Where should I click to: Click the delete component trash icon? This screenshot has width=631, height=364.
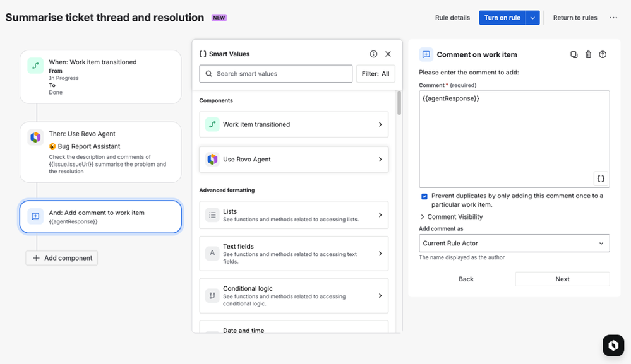point(588,55)
